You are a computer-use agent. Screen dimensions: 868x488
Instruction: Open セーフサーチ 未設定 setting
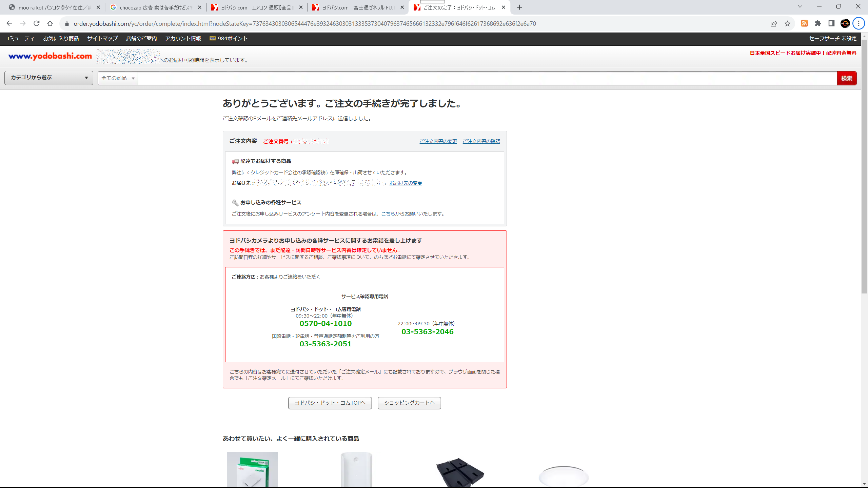833,39
